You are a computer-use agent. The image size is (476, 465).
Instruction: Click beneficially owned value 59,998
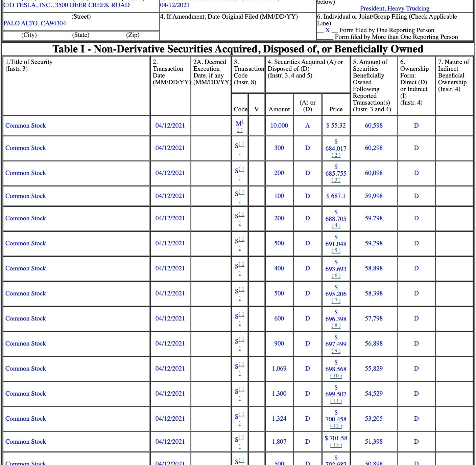pyautogui.click(x=374, y=196)
